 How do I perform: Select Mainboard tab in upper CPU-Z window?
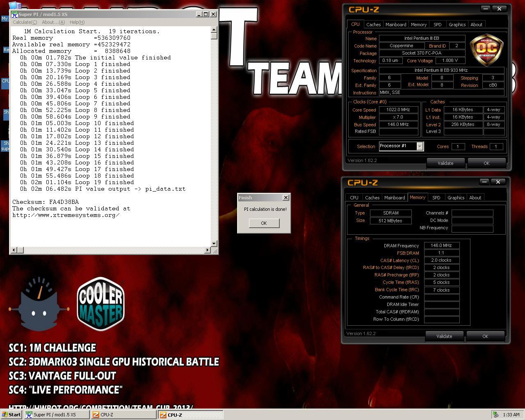[396, 25]
